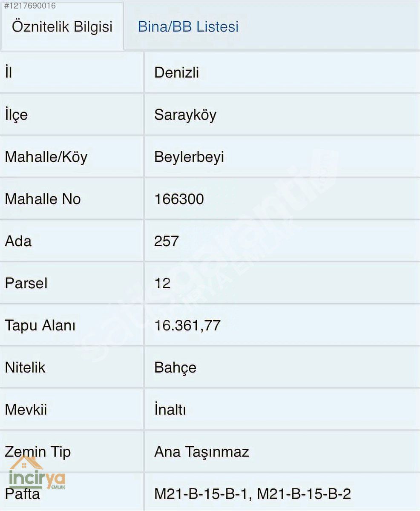The image size is (420, 511).
Task: Click the Tapu Alanı row label
Action: click(x=40, y=325)
